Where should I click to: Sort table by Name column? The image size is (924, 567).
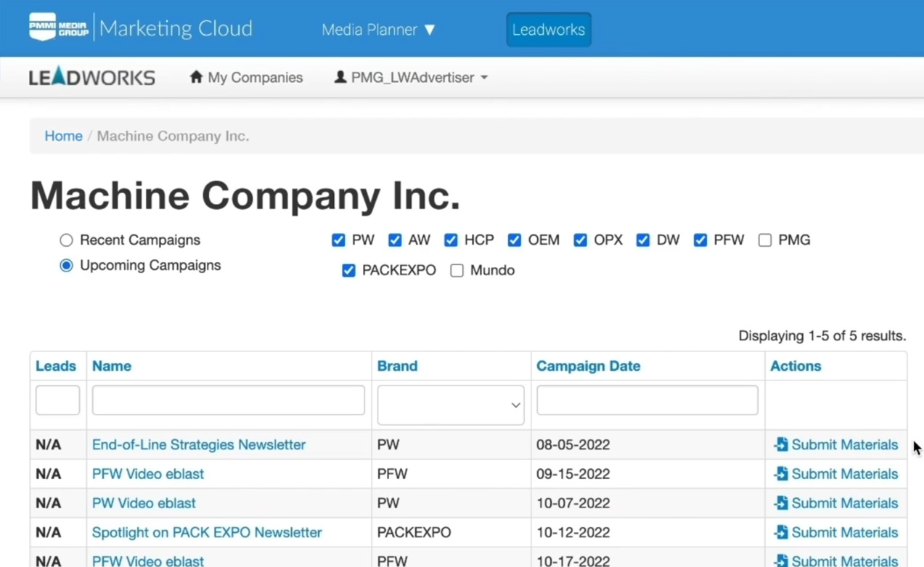(112, 366)
